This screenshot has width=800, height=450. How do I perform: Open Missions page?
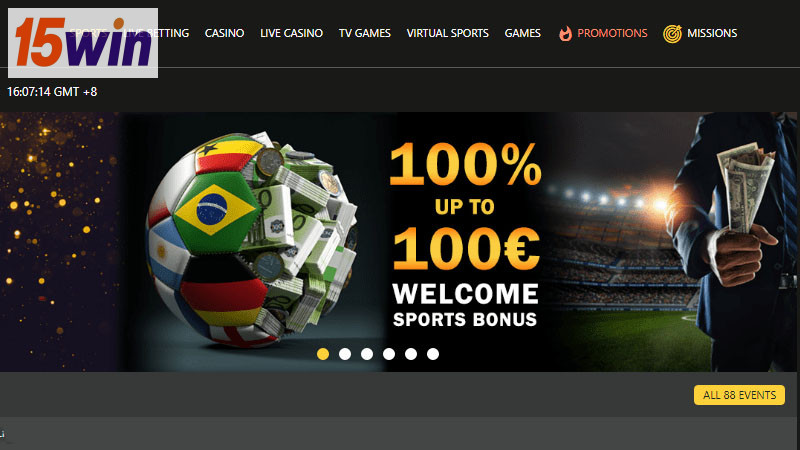pyautogui.click(x=712, y=33)
